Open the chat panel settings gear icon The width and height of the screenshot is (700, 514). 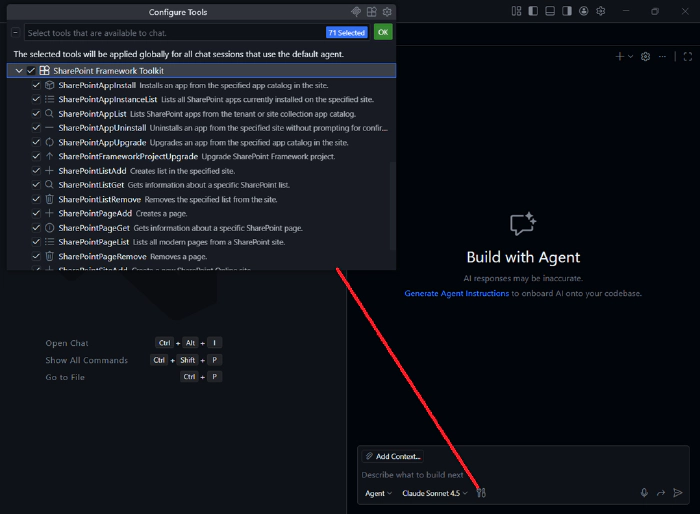[646, 57]
